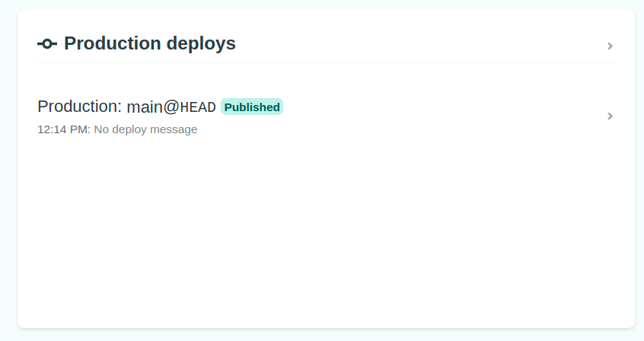
Task: Click the divider line under the Production deploys header
Action: point(326,62)
